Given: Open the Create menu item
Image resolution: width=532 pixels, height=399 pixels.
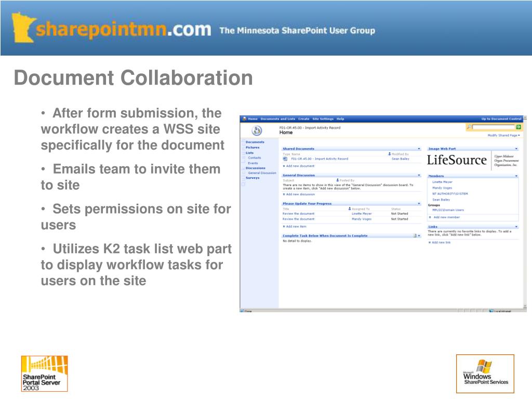Looking at the screenshot, I should coord(303,119).
